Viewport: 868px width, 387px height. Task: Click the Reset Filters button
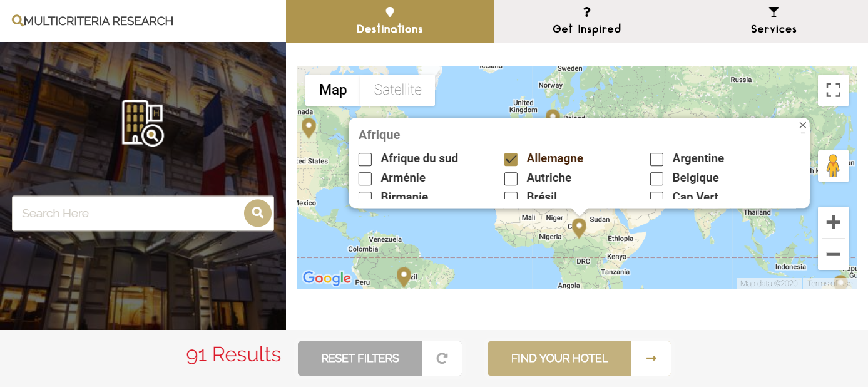[x=360, y=358]
